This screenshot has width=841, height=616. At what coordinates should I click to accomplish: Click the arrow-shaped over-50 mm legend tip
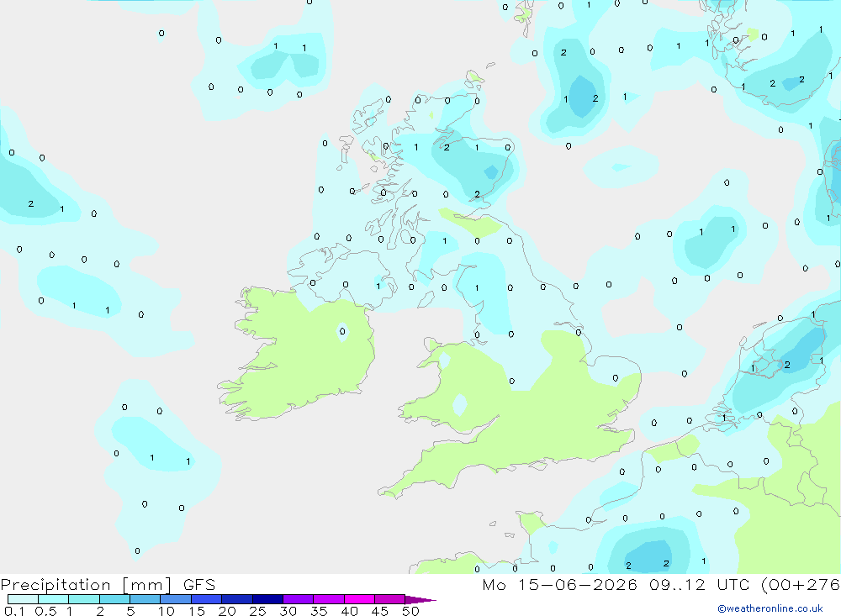420,600
